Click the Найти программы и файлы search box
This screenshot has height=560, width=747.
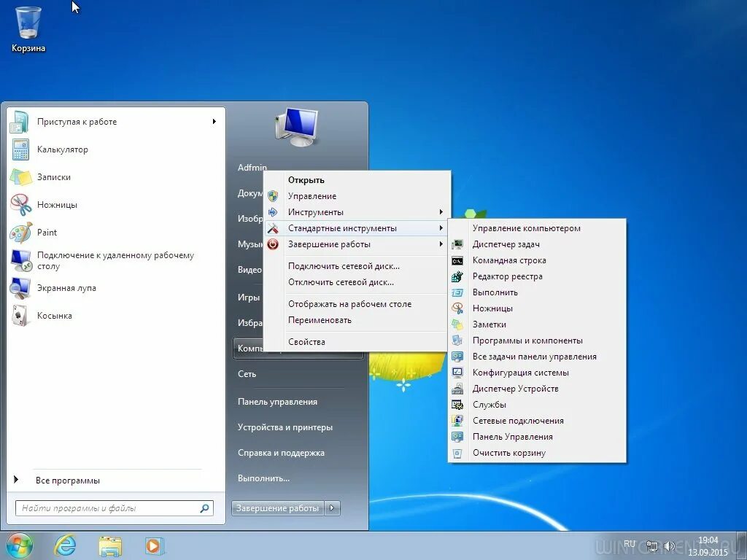(115, 508)
